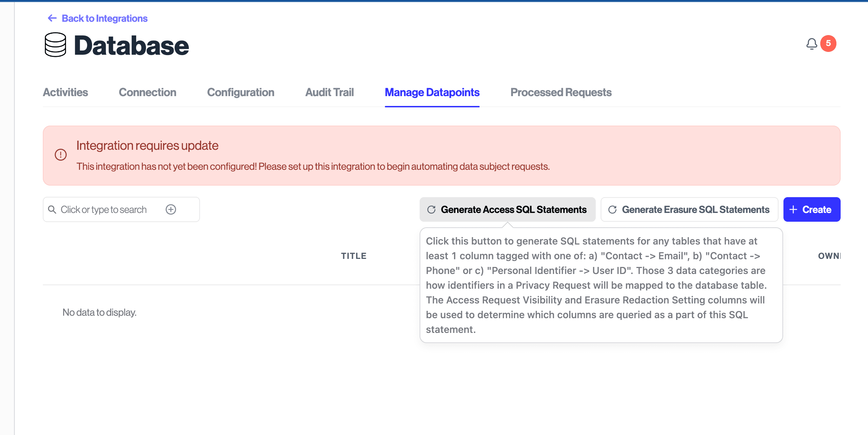Click the back arrow icon
868x435 pixels.
point(52,18)
